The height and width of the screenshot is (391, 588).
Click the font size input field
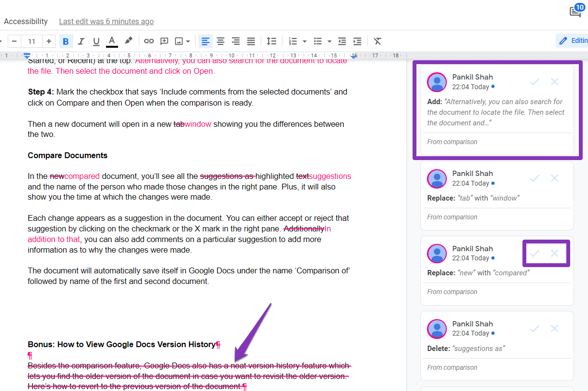[x=31, y=41]
